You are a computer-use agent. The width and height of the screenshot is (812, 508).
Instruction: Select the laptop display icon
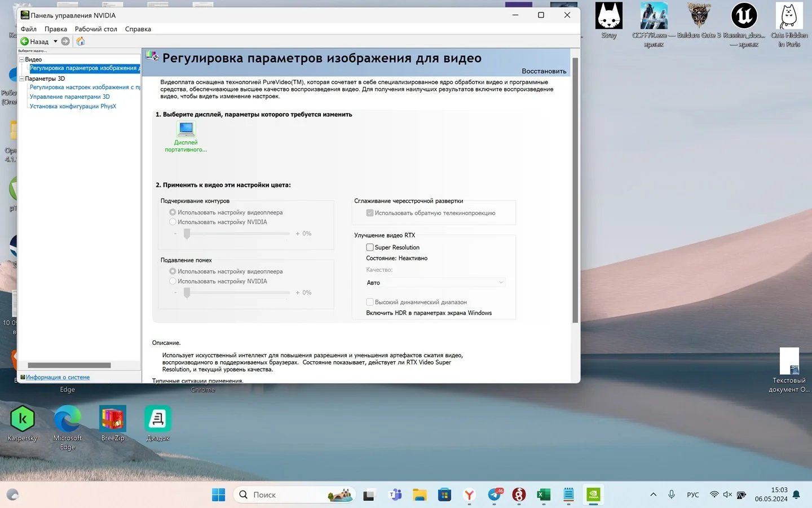(x=186, y=129)
